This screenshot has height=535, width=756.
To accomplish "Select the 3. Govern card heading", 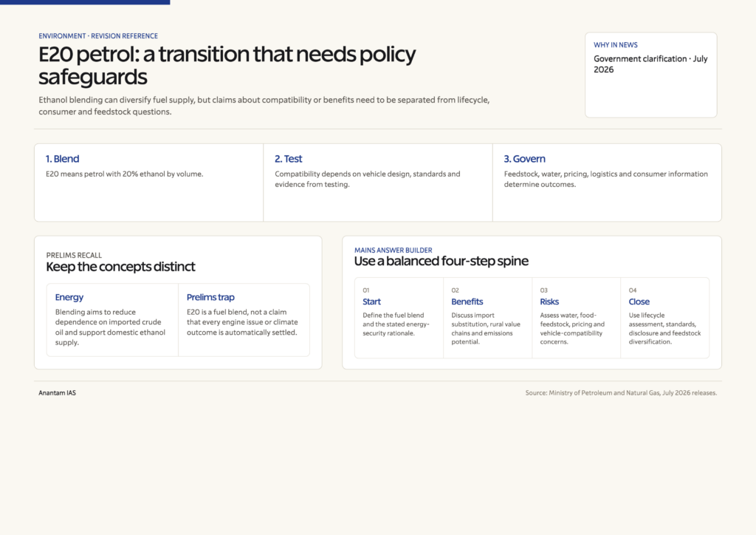I will click(x=525, y=159).
